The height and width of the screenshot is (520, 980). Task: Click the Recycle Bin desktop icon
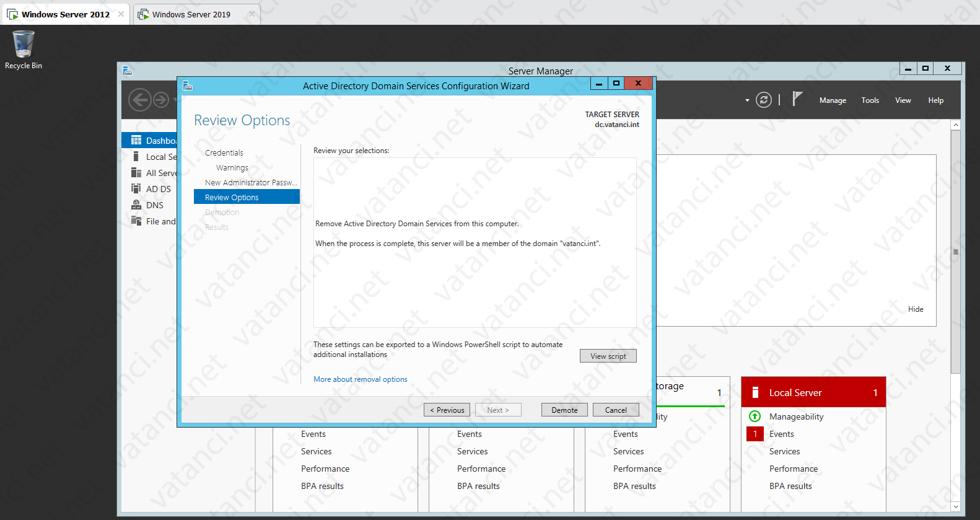tap(24, 50)
